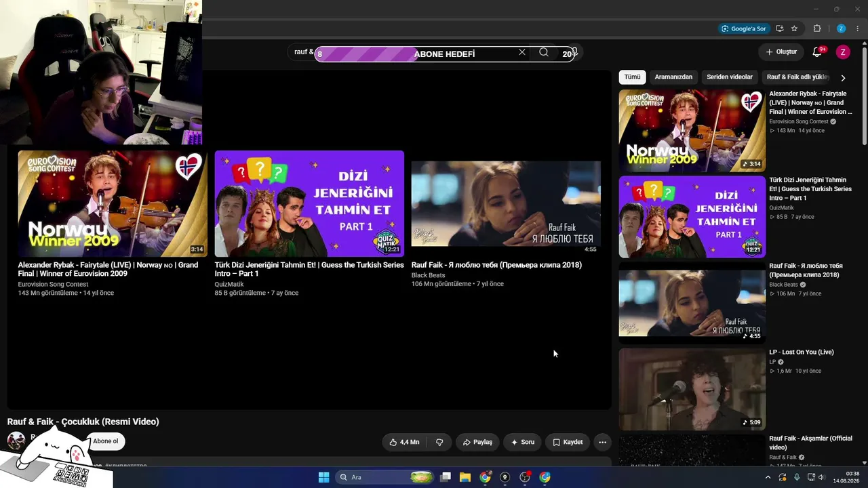Dislike the video with thumbs-down
Image resolution: width=868 pixels, height=488 pixels.
click(439, 442)
